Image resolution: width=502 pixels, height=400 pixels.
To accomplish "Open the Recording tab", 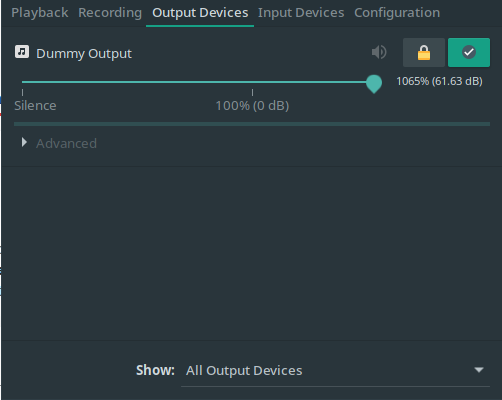I will 110,13.
